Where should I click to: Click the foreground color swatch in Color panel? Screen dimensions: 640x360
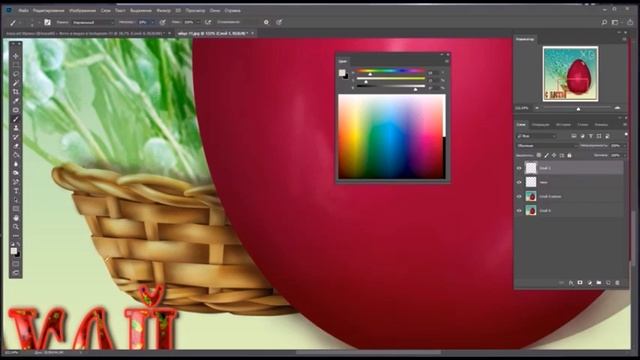pyautogui.click(x=342, y=73)
